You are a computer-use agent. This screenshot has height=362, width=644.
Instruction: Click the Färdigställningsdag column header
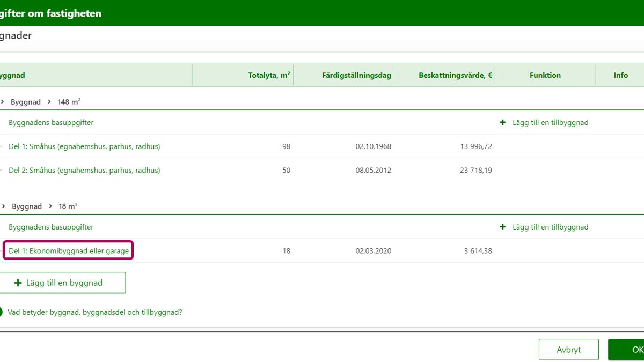(x=356, y=75)
